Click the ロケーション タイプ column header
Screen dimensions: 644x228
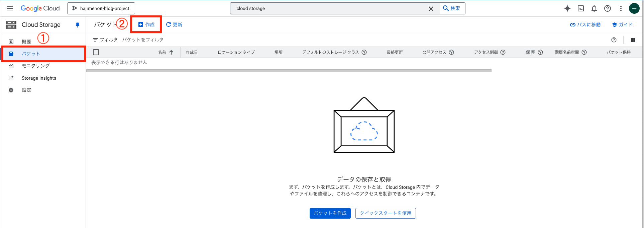point(236,52)
